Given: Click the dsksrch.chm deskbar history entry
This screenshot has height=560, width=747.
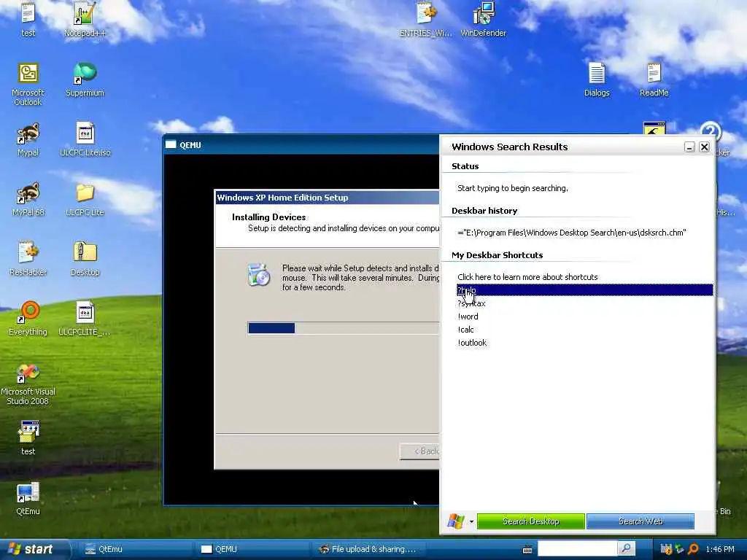Looking at the screenshot, I should 572,233.
